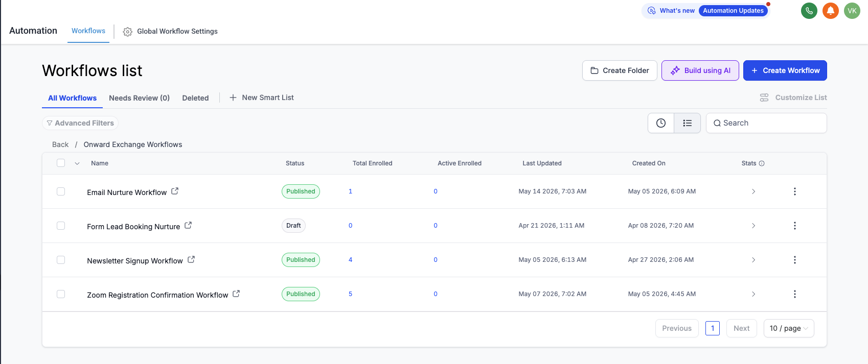Open the orange notifications bell
Screen dimensions: 868x364
(x=831, y=11)
